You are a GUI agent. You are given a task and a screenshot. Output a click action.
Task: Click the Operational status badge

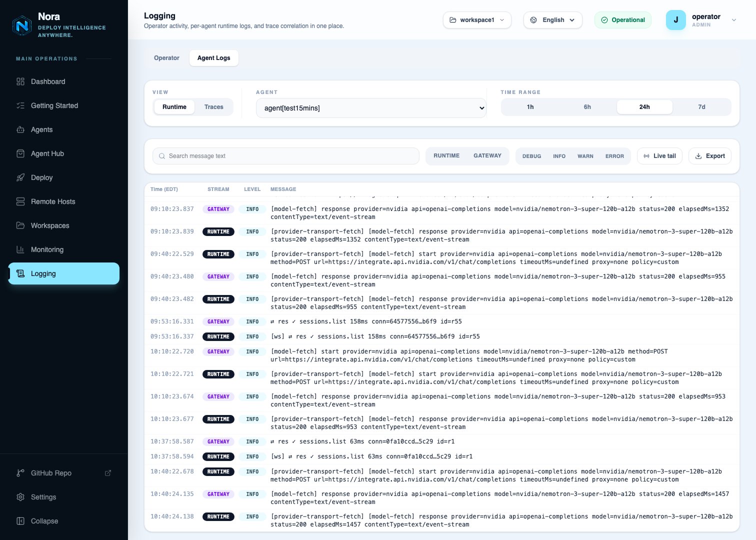point(623,20)
